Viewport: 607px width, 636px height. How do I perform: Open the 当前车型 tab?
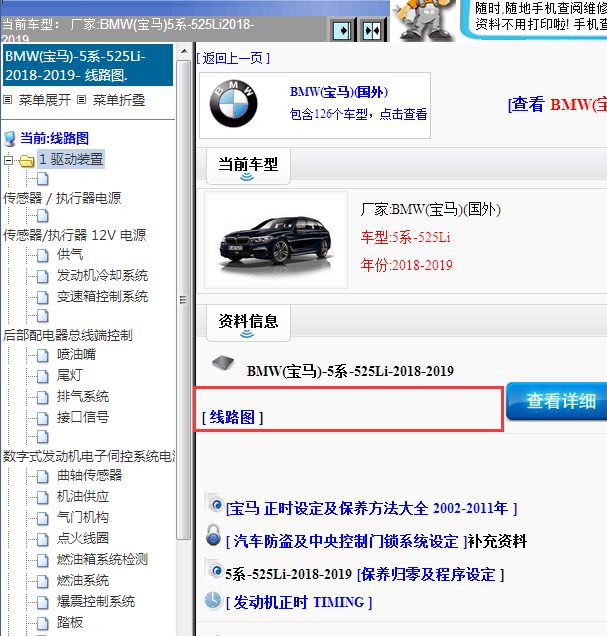pyautogui.click(x=248, y=166)
